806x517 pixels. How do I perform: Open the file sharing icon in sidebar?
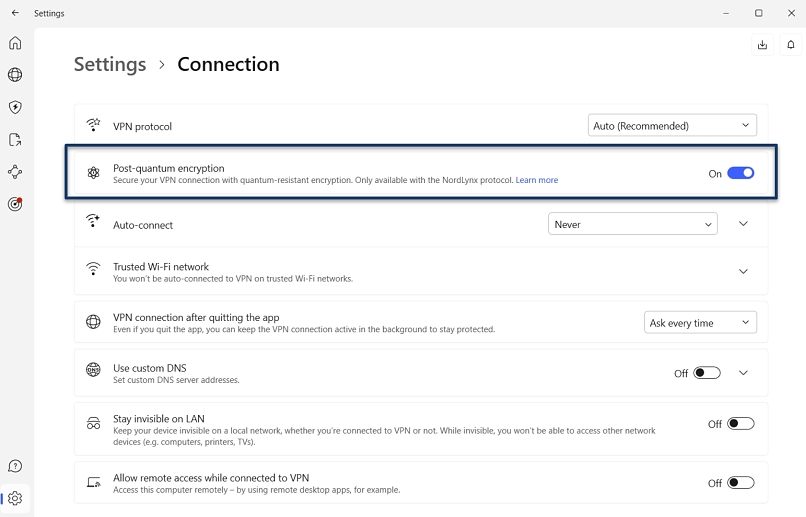15,140
